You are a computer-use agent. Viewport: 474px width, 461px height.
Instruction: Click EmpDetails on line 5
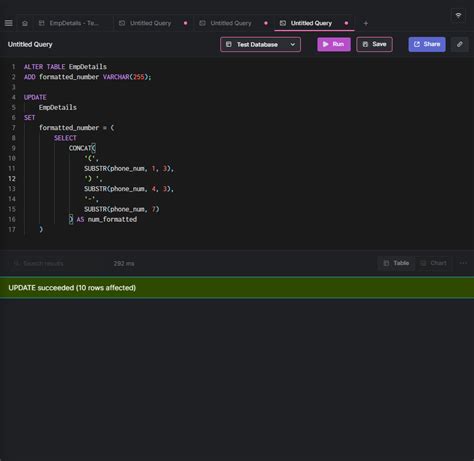pyautogui.click(x=58, y=107)
